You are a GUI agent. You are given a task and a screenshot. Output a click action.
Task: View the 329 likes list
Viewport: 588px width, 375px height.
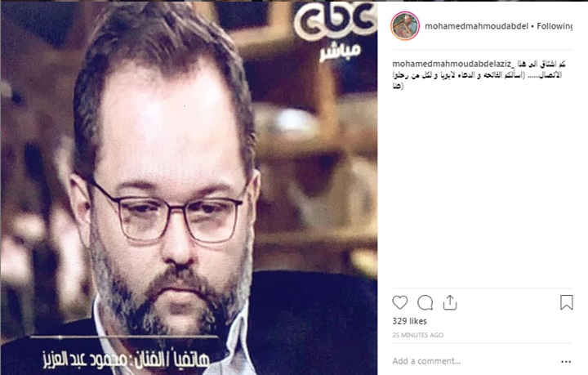tap(409, 321)
